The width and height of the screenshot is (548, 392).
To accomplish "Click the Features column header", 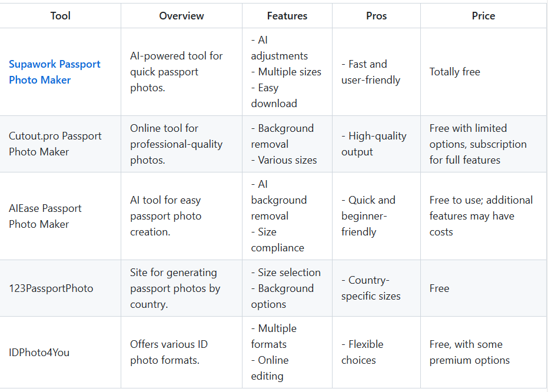I will tap(287, 16).
